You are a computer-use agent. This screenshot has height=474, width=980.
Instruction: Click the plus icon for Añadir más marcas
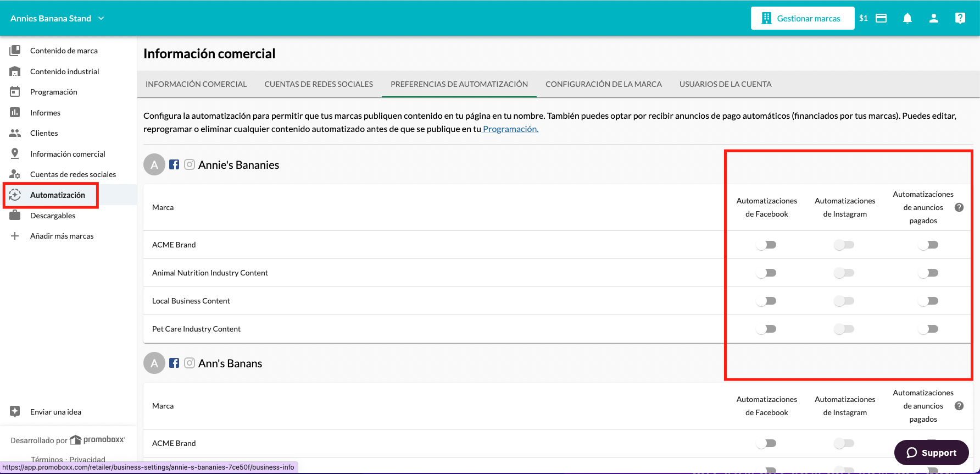[x=15, y=236]
